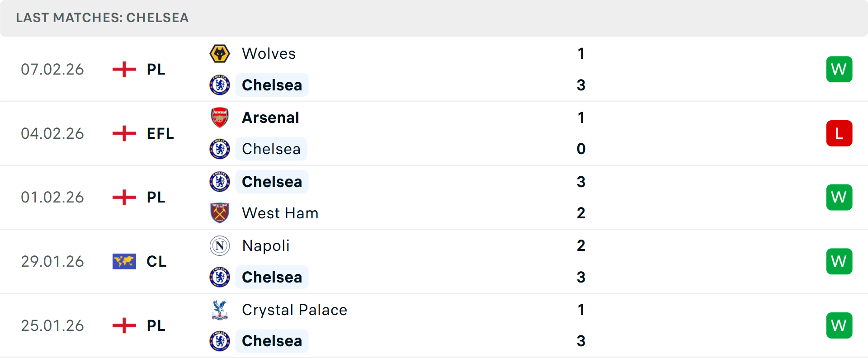Click Chelsea crest in Wolves match

click(x=220, y=85)
